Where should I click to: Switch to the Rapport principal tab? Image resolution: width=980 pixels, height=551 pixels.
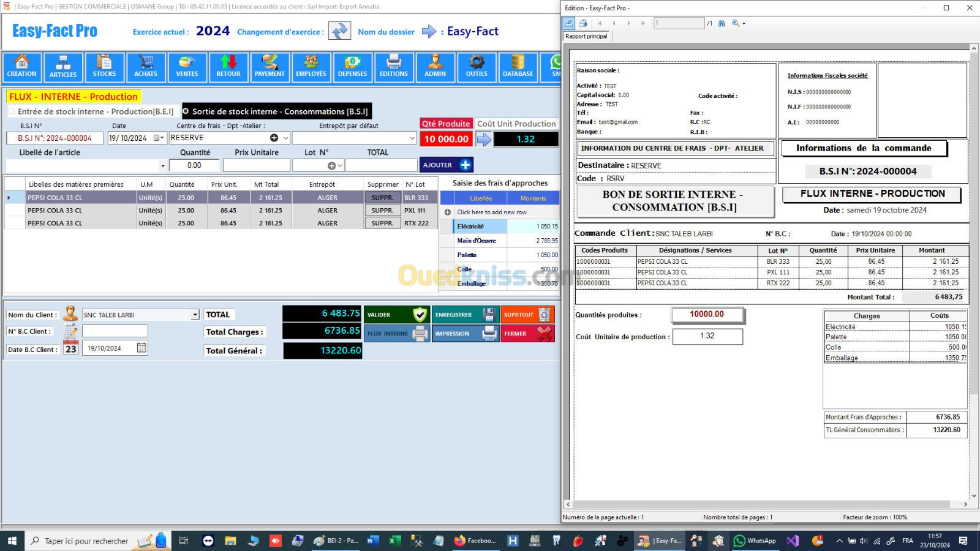[x=586, y=36]
